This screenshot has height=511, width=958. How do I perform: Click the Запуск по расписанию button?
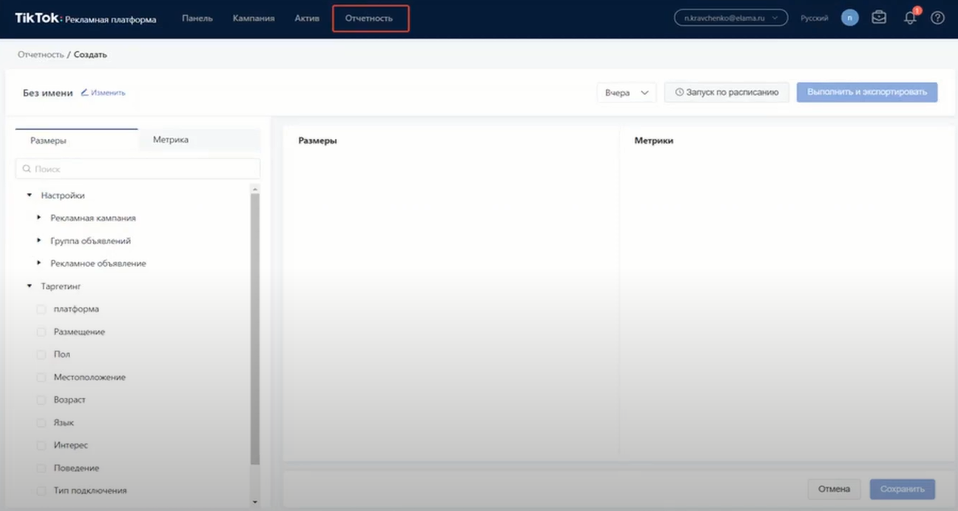727,93
